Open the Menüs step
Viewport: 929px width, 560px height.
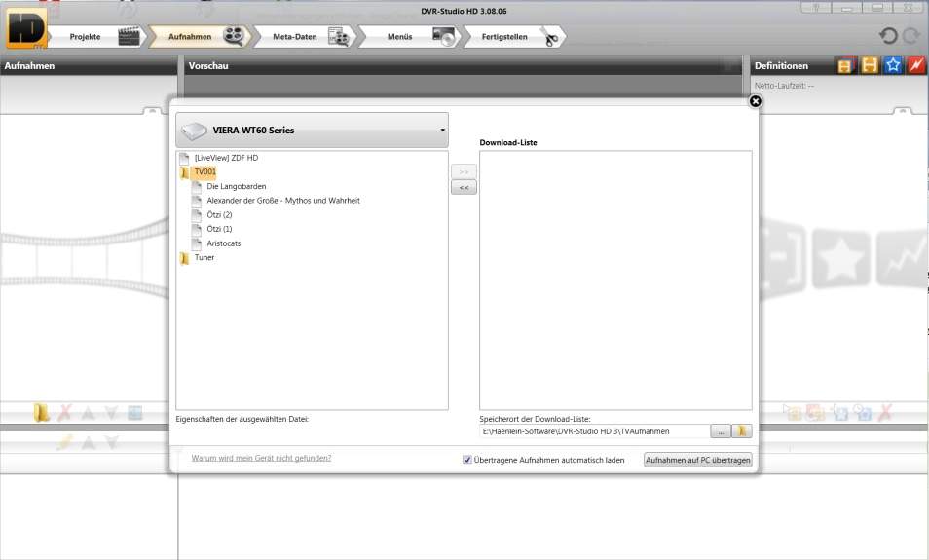410,37
